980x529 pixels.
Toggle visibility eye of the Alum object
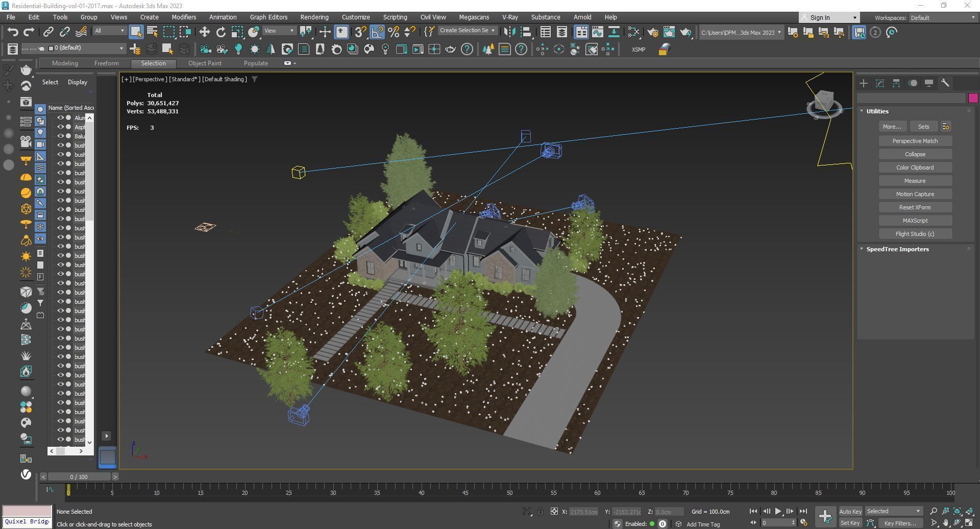[60, 118]
